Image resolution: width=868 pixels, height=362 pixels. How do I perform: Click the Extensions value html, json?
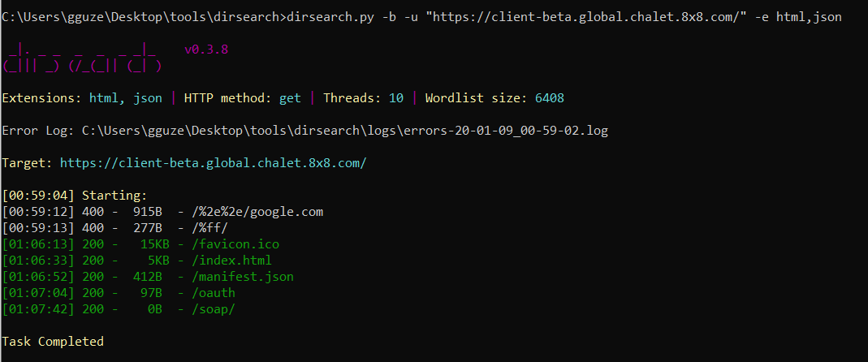(x=126, y=98)
